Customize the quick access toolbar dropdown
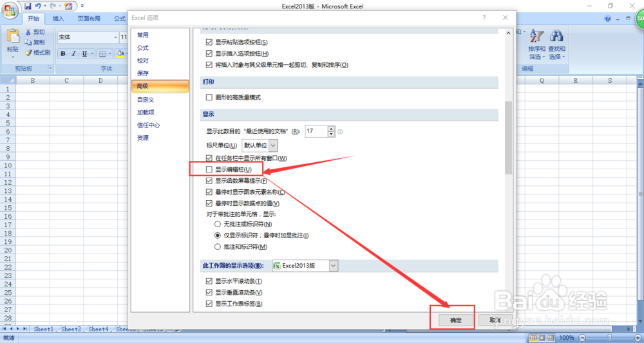This screenshot has height=343, width=644. (82, 6)
